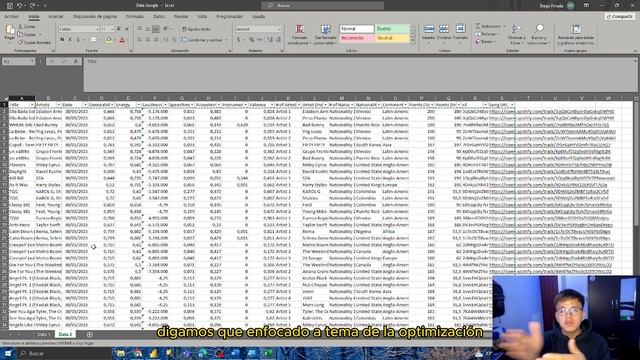Switch to the Insertar tab

pyautogui.click(x=56, y=17)
